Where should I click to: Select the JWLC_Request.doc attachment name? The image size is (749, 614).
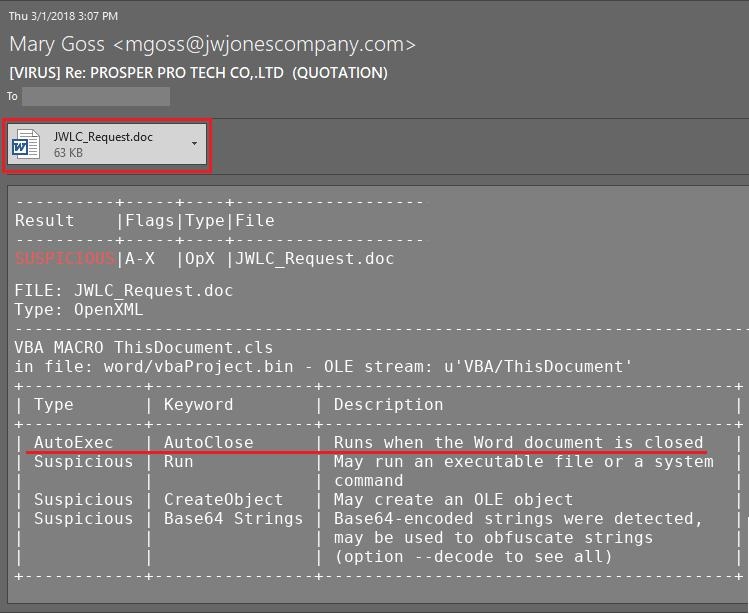pos(103,137)
